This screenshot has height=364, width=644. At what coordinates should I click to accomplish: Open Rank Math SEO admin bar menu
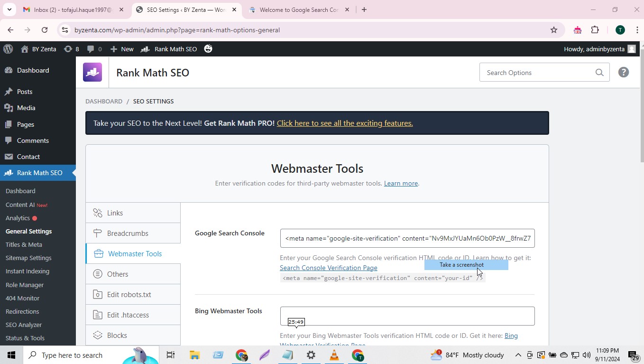[x=169, y=49]
